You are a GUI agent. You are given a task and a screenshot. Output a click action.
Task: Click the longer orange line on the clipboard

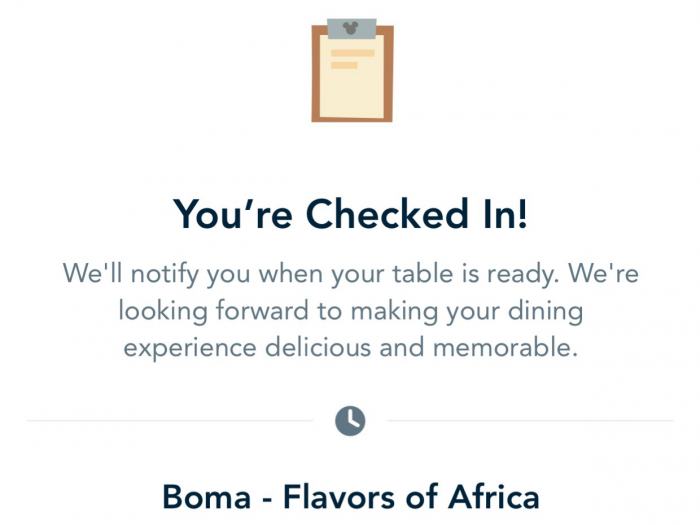[351, 53]
